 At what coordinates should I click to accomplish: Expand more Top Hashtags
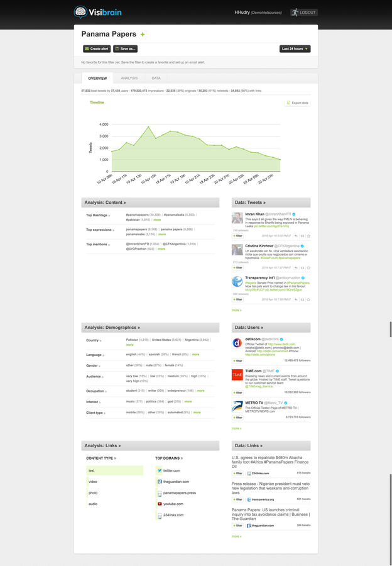[x=157, y=220]
